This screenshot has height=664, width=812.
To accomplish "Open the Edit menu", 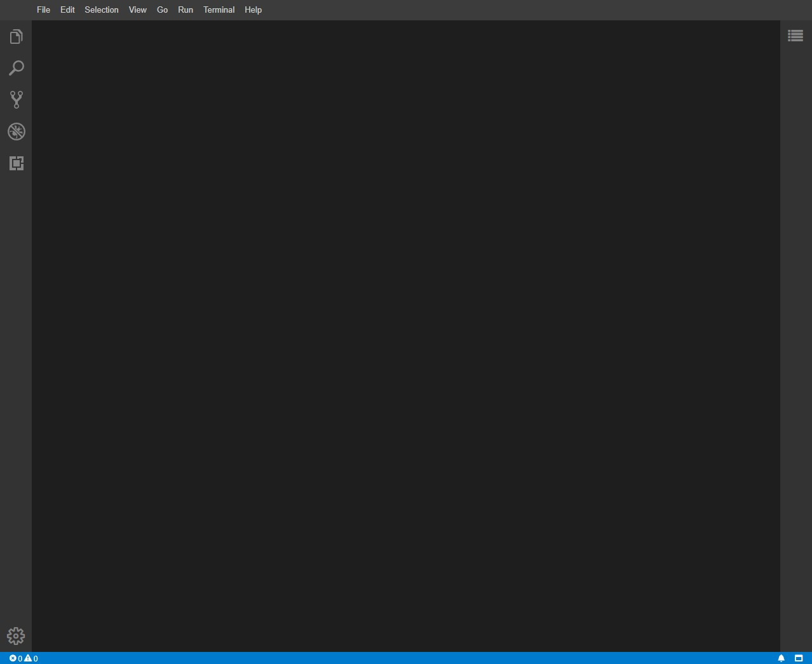I will point(67,10).
